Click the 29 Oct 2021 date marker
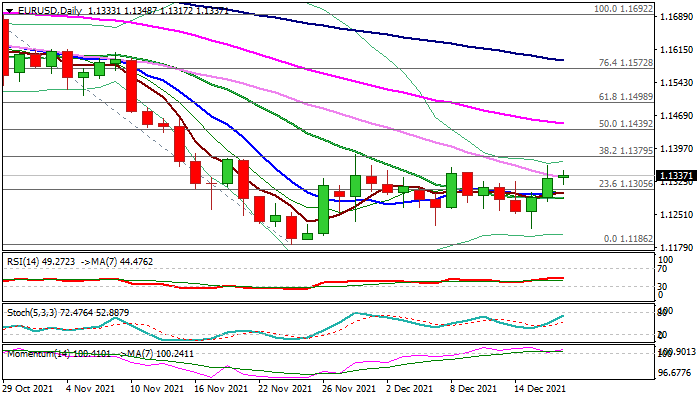 (30, 388)
